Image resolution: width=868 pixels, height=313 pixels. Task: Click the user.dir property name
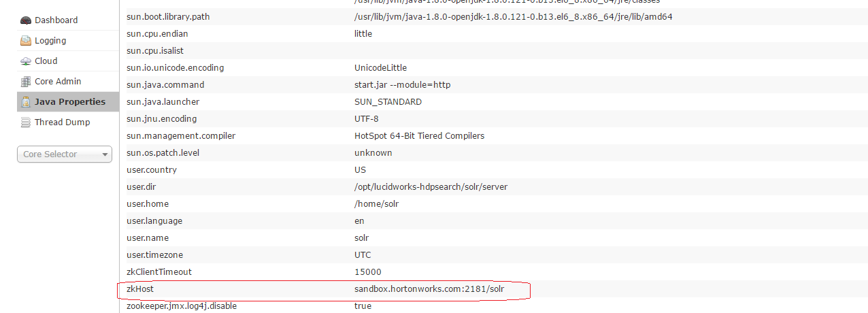click(141, 187)
